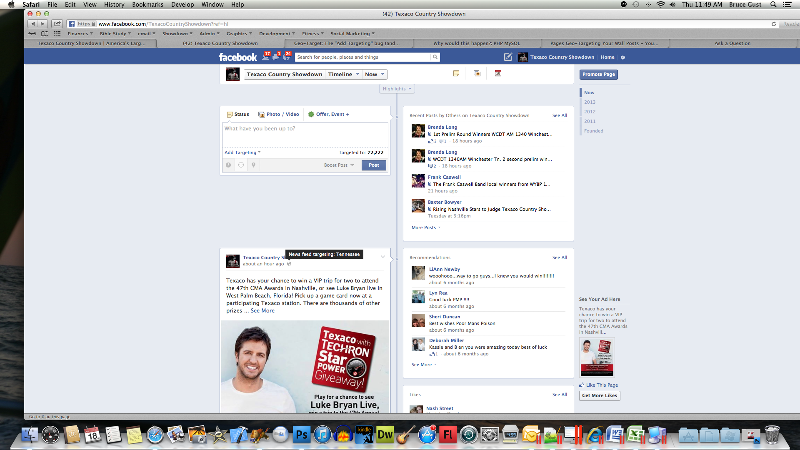The image size is (800, 450).
Task: Select the Status composer tab
Action: click(x=238, y=114)
